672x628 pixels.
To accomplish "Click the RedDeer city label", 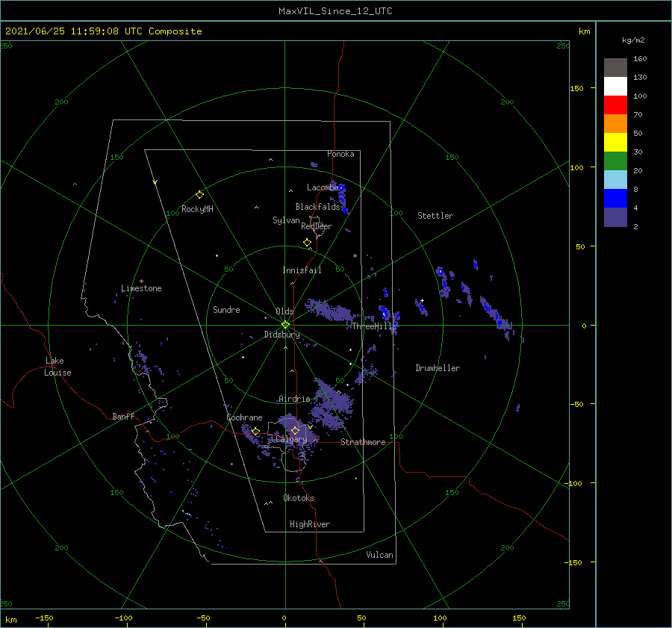I will [317, 226].
